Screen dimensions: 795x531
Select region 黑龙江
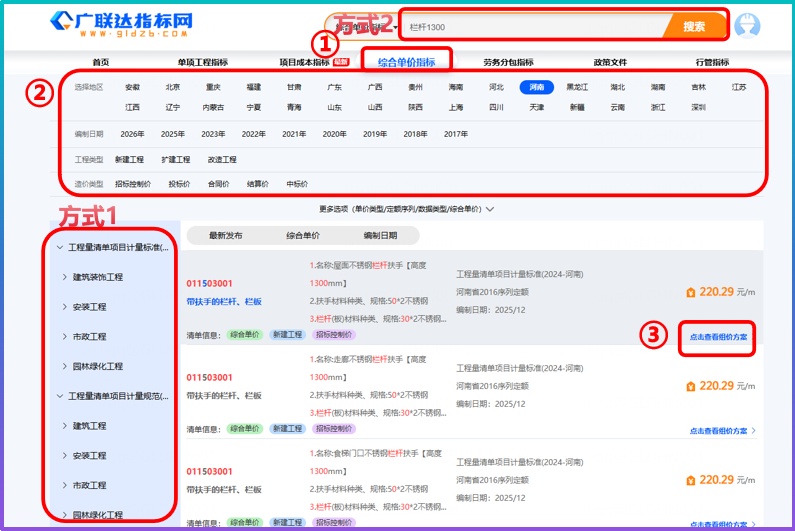pos(577,87)
